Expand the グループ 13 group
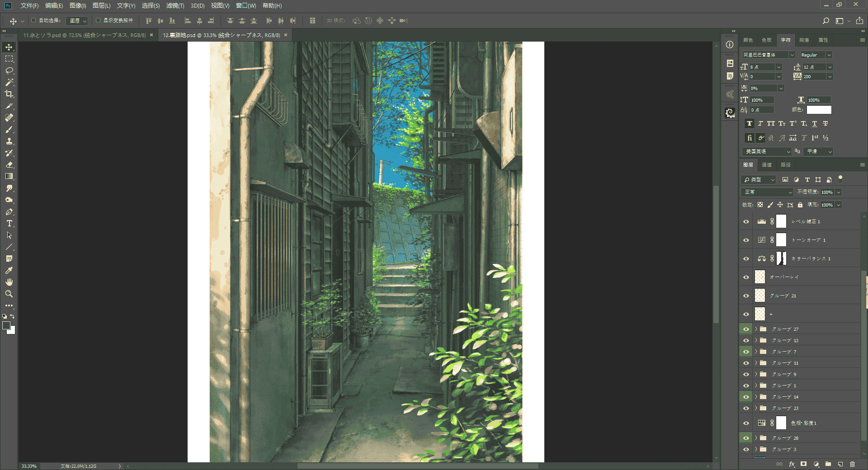The width and height of the screenshot is (868, 470). coord(756,340)
